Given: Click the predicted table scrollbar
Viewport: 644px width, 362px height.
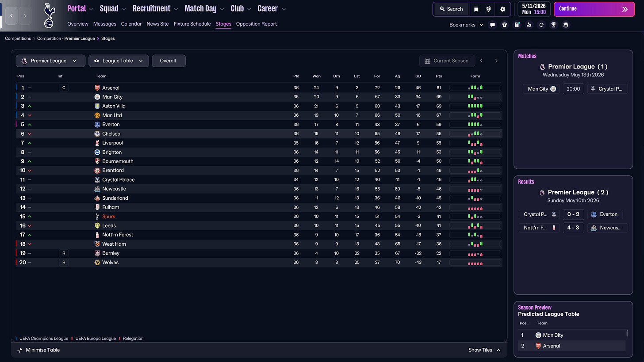Looking at the screenshot, I should [627, 333].
